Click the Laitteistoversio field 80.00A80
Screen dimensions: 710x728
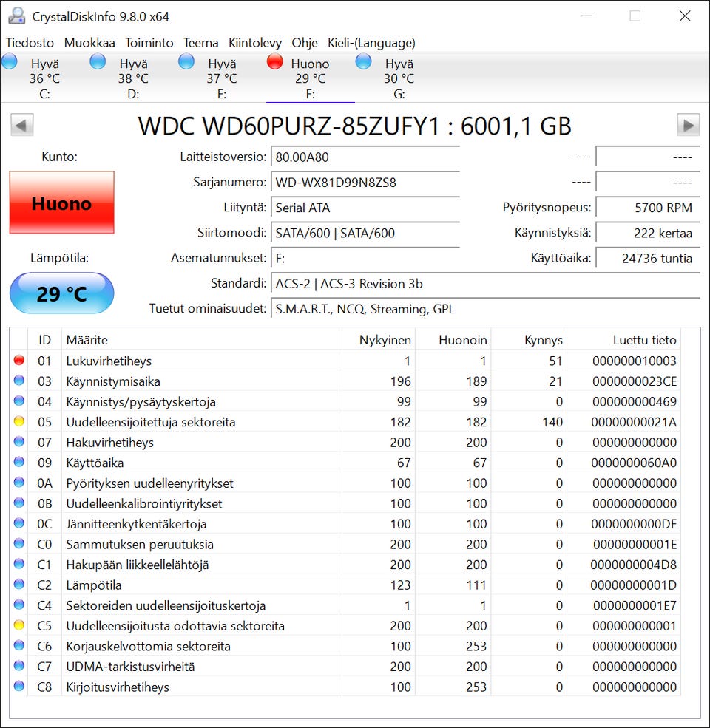pos(365,157)
